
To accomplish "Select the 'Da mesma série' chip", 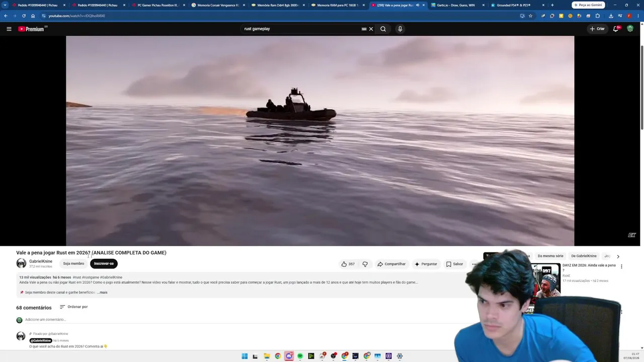I will click(550, 256).
